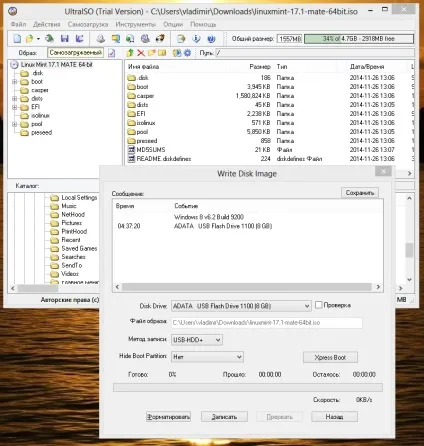Click the Сохранить button

point(360,193)
